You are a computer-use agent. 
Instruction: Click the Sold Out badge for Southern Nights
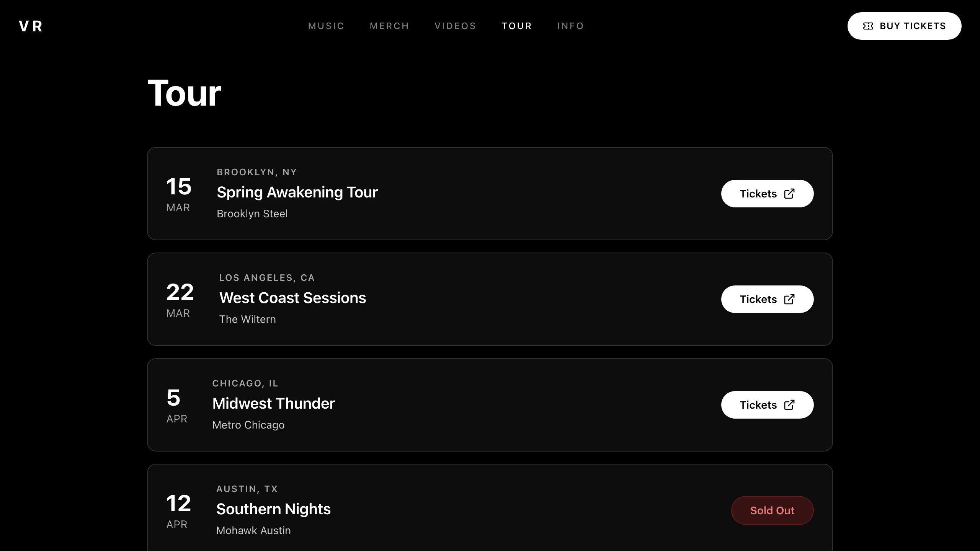point(772,510)
